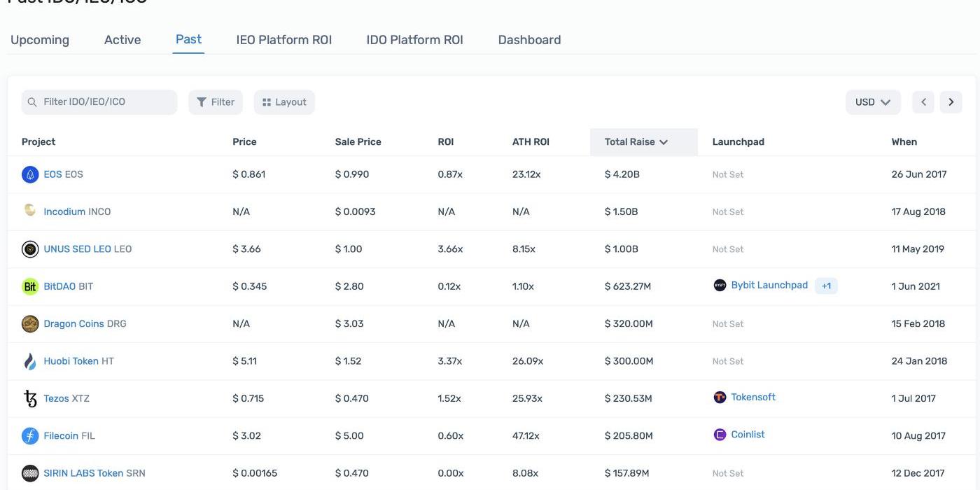Go to next page with right arrow

click(951, 102)
